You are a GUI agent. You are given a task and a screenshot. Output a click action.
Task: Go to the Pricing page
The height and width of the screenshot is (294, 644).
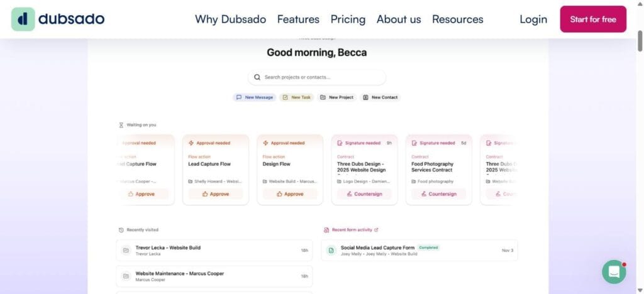(348, 19)
